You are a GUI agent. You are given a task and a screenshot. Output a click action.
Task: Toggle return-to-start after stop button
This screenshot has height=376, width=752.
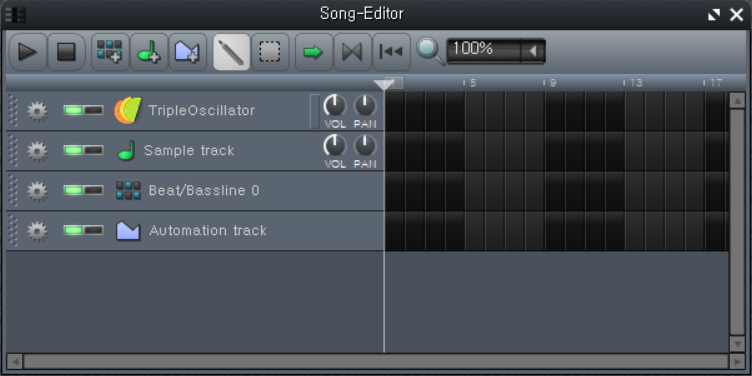tap(391, 52)
